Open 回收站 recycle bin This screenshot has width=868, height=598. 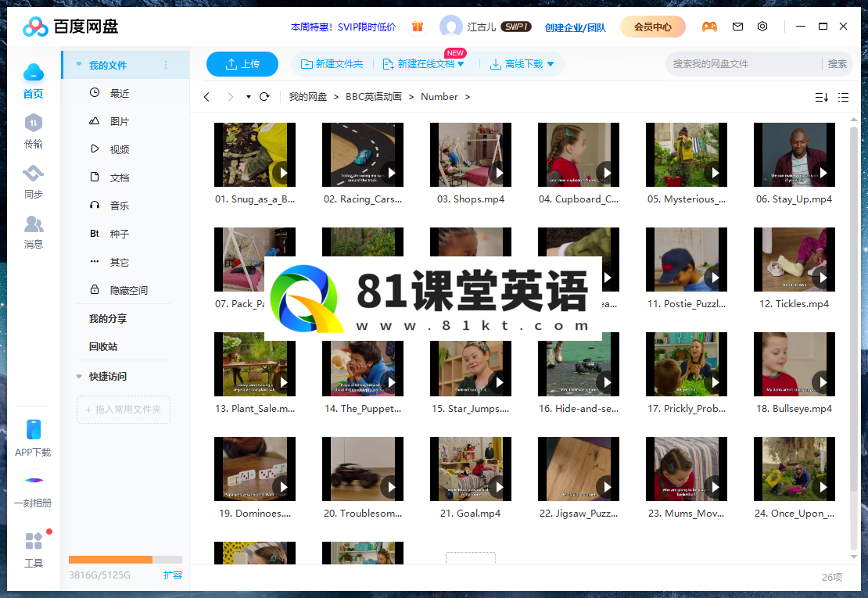point(103,347)
